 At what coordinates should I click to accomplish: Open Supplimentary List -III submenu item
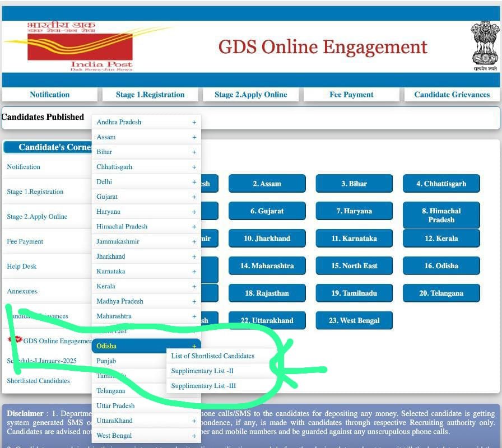coord(221,386)
